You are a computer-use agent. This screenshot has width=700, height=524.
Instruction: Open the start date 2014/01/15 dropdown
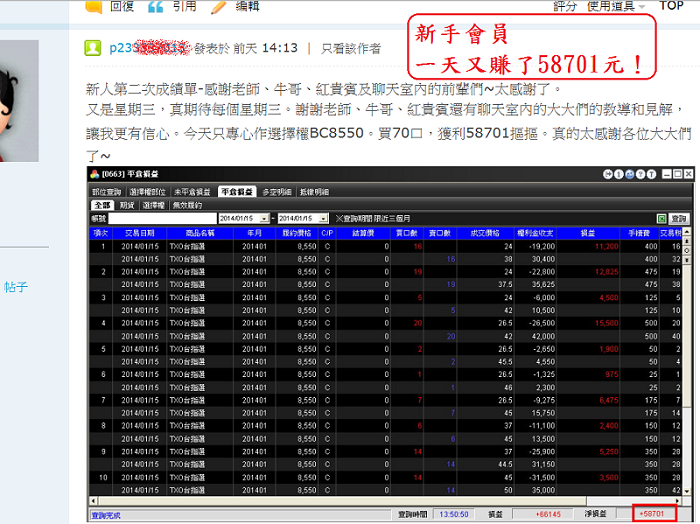coord(264,218)
